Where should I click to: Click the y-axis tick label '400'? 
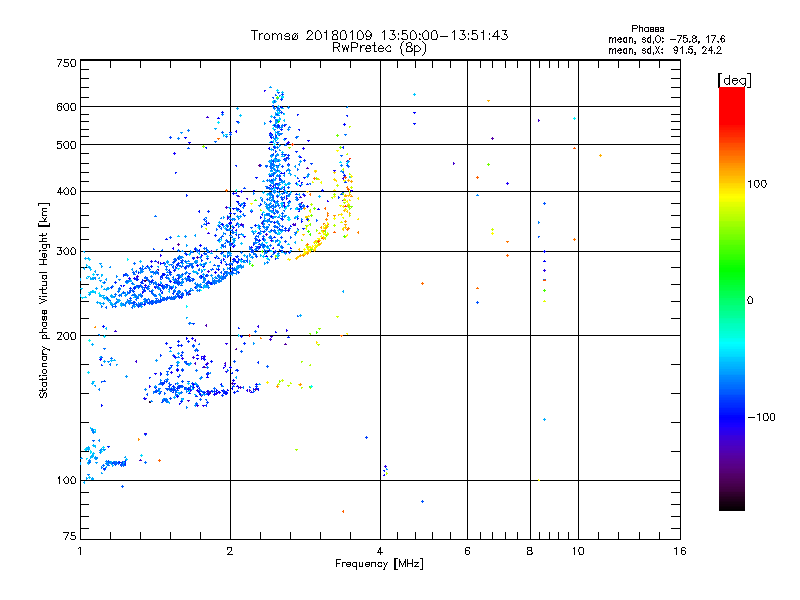tap(66, 192)
